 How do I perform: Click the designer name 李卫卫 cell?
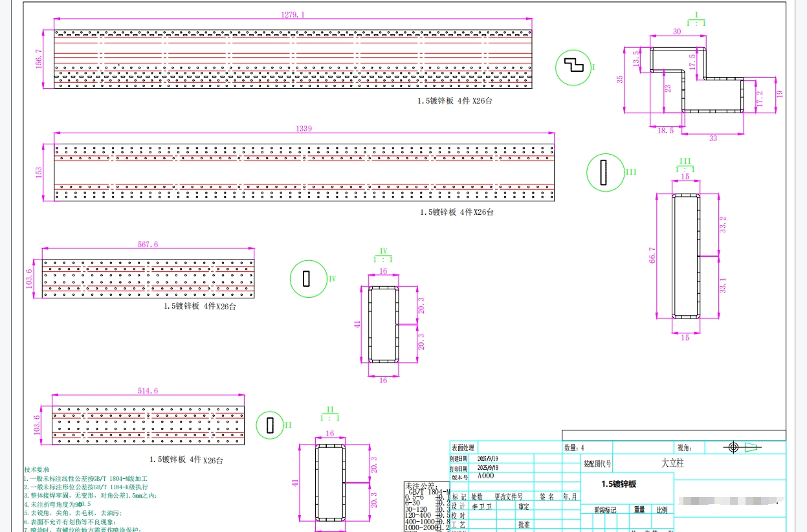(481, 507)
